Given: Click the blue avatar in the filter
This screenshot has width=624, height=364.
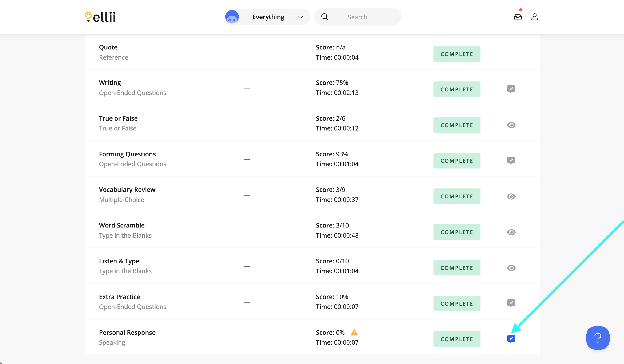Looking at the screenshot, I should click(x=232, y=17).
